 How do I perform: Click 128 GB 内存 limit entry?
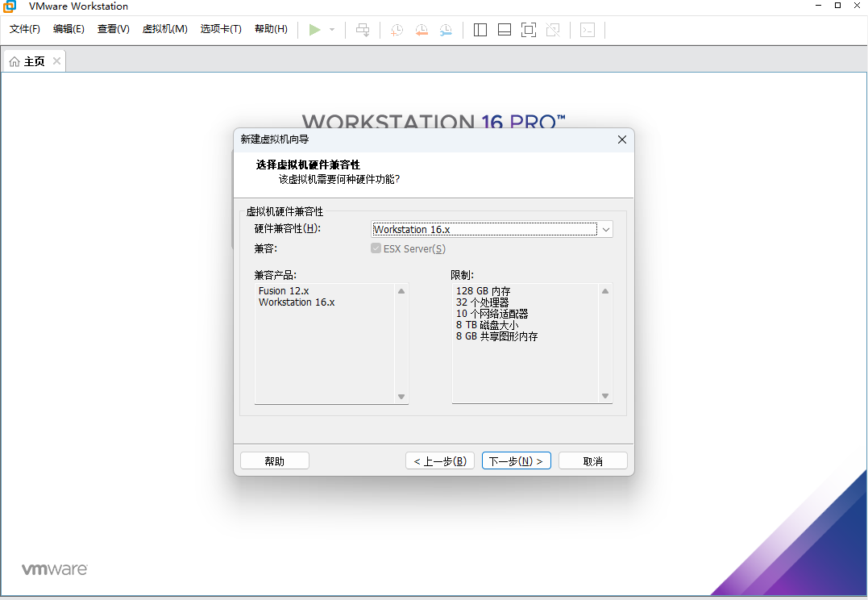pyautogui.click(x=484, y=291)
